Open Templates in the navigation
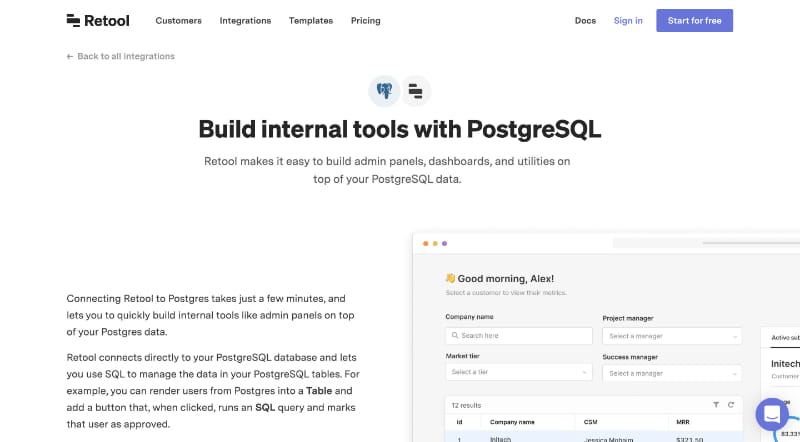The image size is (800, 442). pyautogui.click(x=311, y=21)
